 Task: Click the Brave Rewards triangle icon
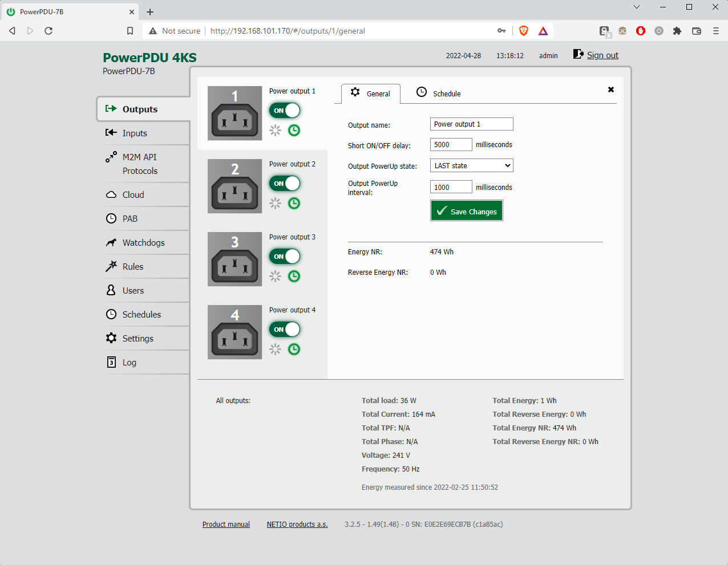(x=543, y=31)
